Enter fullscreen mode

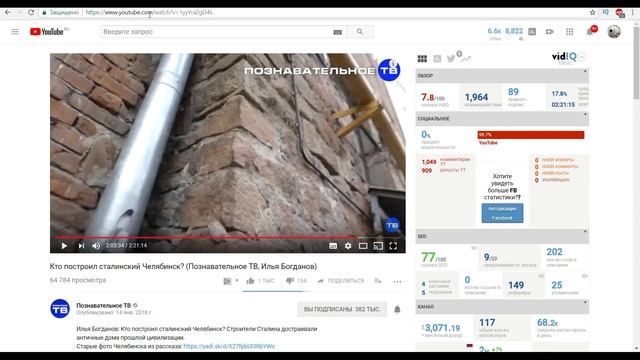[393, 246]
